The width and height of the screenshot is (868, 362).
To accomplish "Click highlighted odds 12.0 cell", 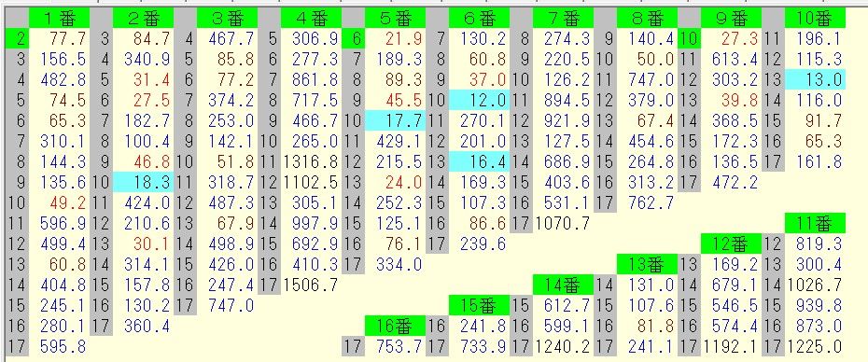I will (479, 100).
